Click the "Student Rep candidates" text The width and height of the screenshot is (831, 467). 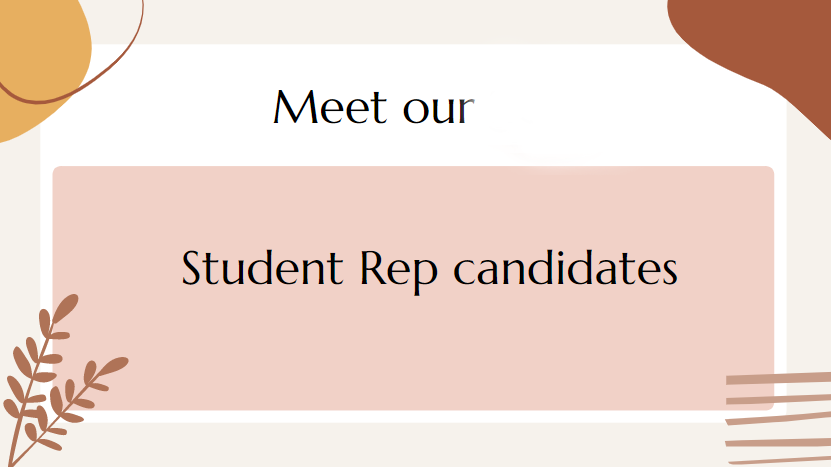click(x=430, y=270)
